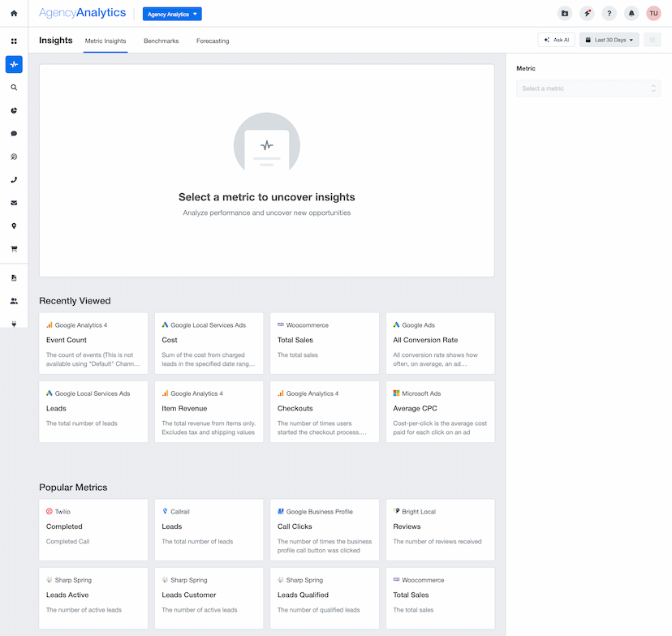672x636 pixels.
Task: Open the help question mark icon
Action: (x=609, y=14)
